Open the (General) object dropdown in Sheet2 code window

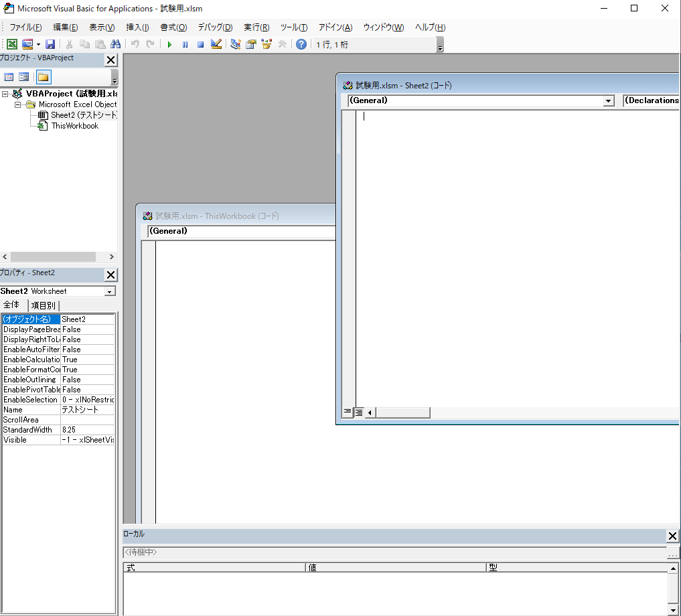(609, 101)
